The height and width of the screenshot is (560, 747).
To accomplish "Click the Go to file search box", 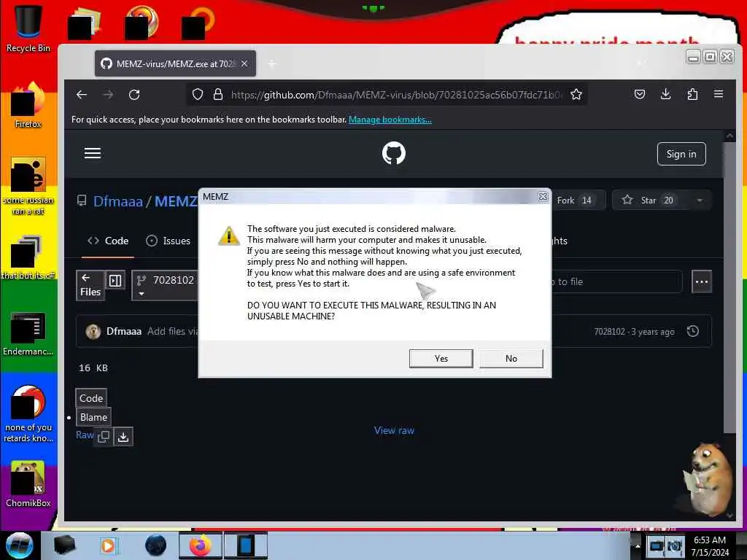I will pyautogui.click(x=617, y=282).
